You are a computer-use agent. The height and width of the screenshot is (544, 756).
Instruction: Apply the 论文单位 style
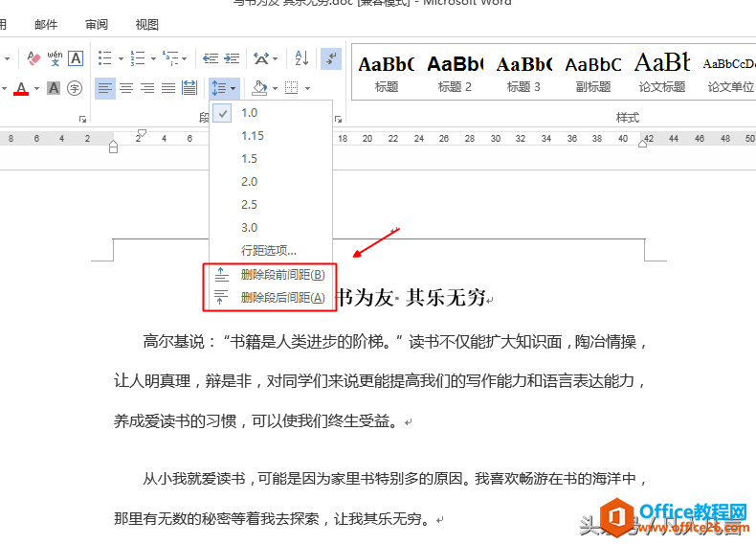tap(730, 74)
